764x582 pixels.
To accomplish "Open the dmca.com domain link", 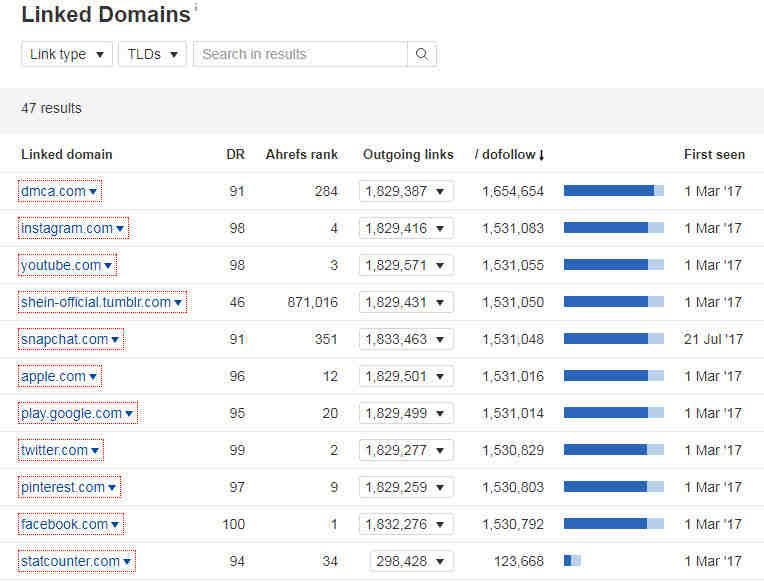I will pos(53,191).
